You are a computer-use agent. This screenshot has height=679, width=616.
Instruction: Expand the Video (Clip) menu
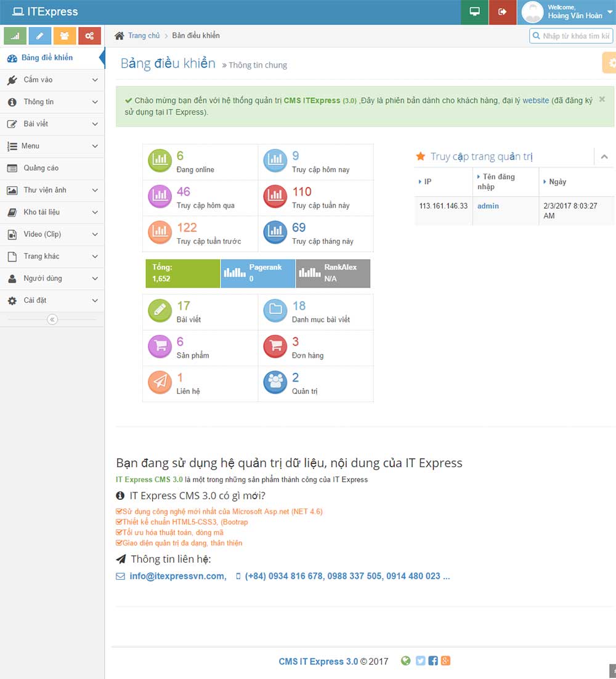52,235
